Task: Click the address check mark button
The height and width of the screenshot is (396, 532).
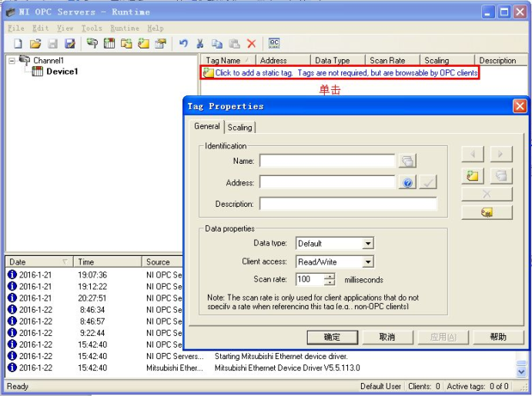Action: click(x=428, y=182)
